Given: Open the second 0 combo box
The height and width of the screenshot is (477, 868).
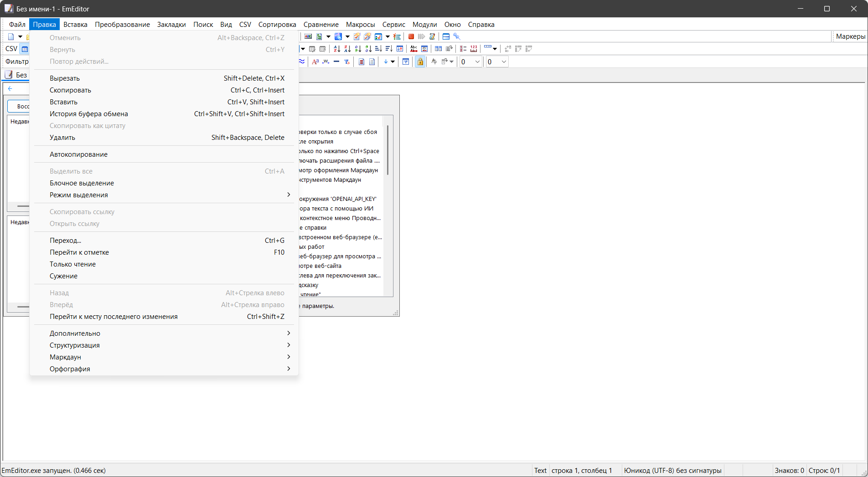Looking at the screenshot, I should click(497, 62).
